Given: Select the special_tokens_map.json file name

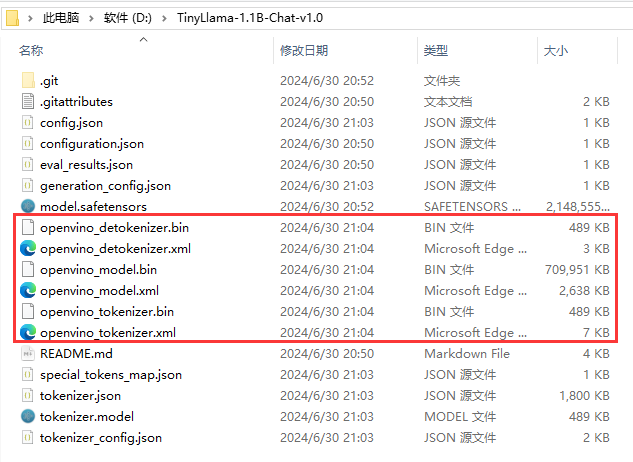Looking at the screenshot, I should click(111, 375).
